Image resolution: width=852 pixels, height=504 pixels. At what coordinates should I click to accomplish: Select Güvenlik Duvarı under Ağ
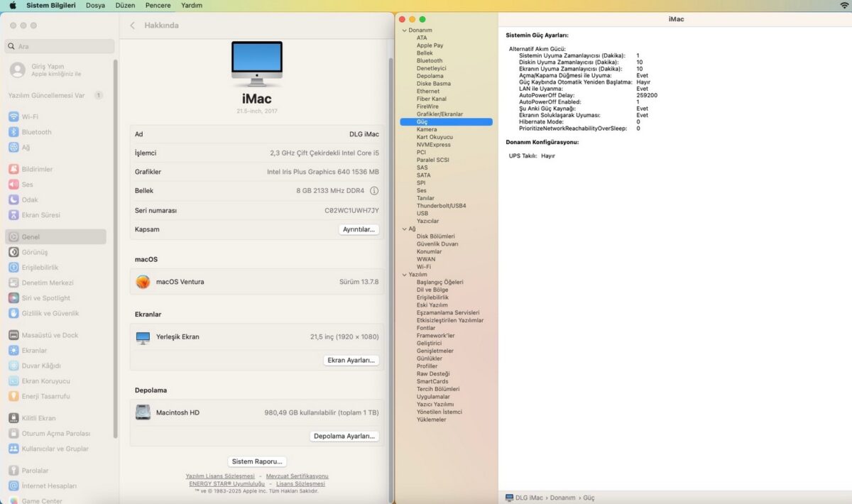(437, 244)
